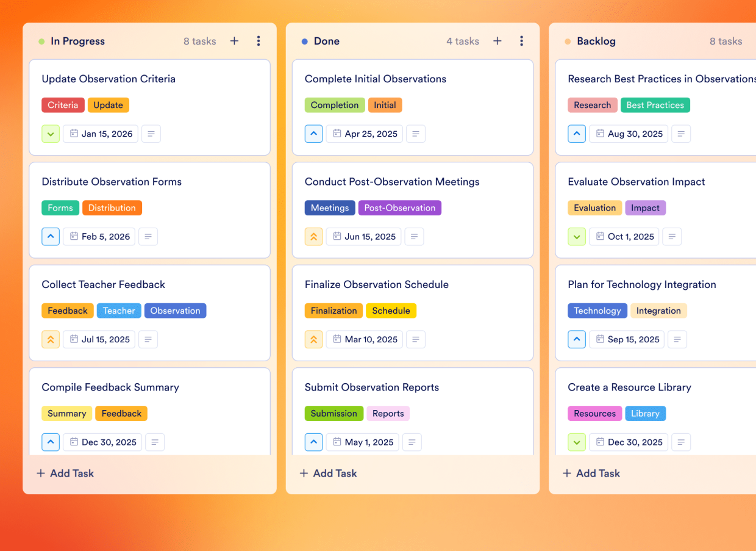Click Add Task in In Progress column
This screenshot has height=551, width=756.
click(65, 474)
